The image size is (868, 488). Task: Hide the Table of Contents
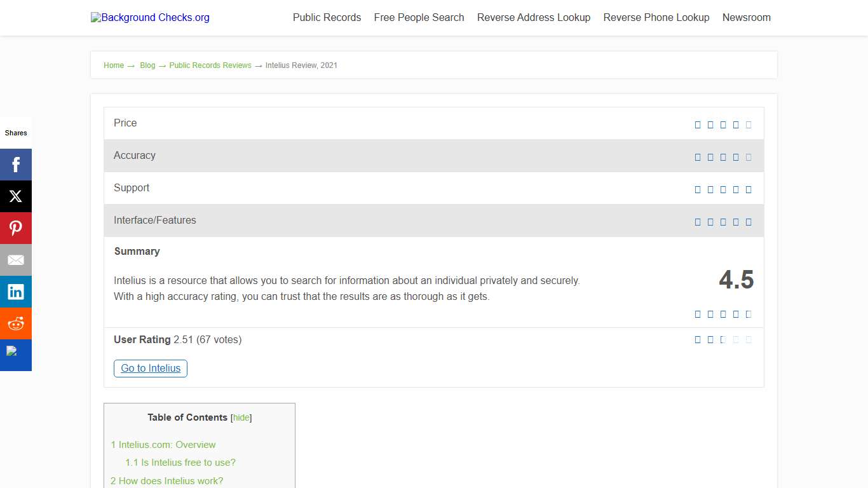click(241, 417)
